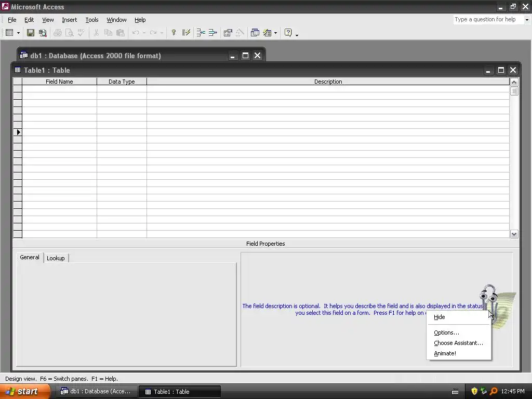
Task: Click the Insert Rows toolbar icon
Action: [x=201, y=33]
